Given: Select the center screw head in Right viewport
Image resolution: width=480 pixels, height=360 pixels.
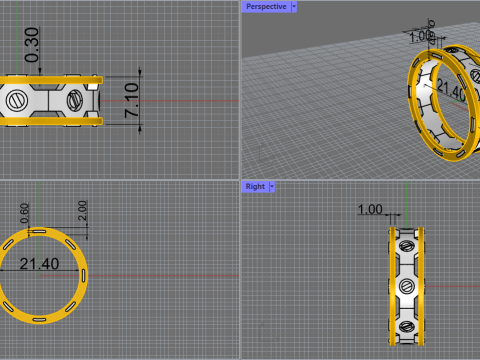Looking at the screenshot, I should pyautogui.click(x=407, y=286).
